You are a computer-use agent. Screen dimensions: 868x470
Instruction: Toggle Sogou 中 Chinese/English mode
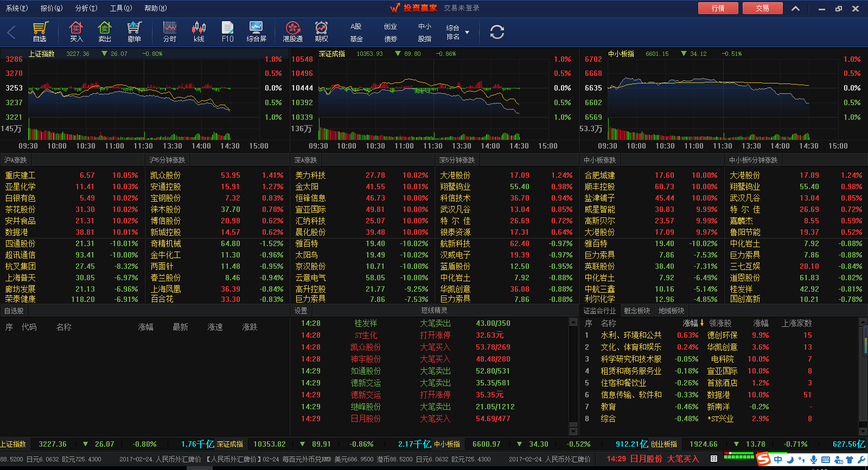[778, 460]
